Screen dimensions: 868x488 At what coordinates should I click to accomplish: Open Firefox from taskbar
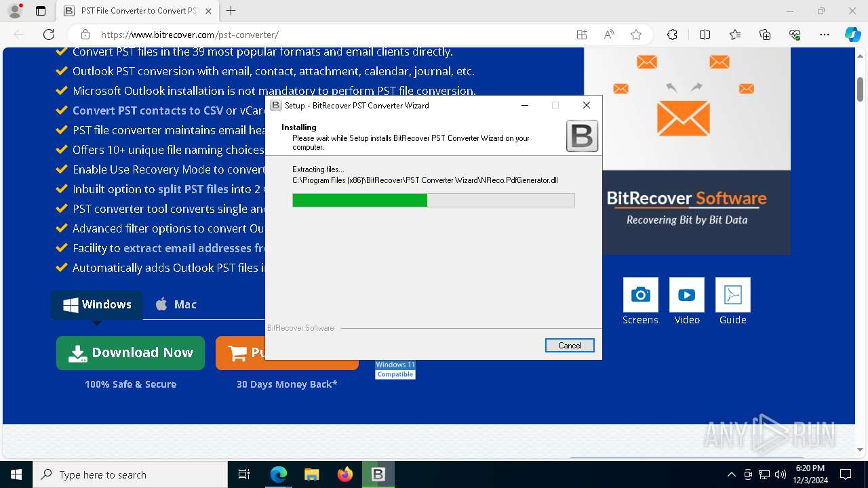345,474
